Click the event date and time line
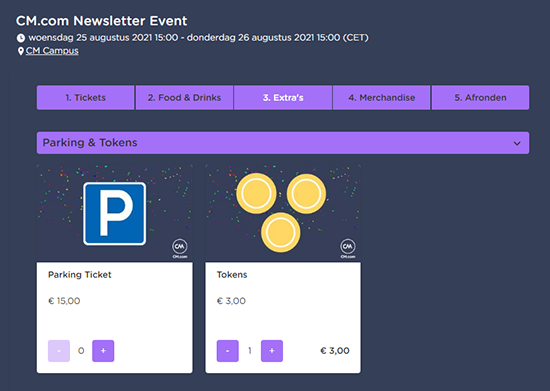 click(199, 38)
